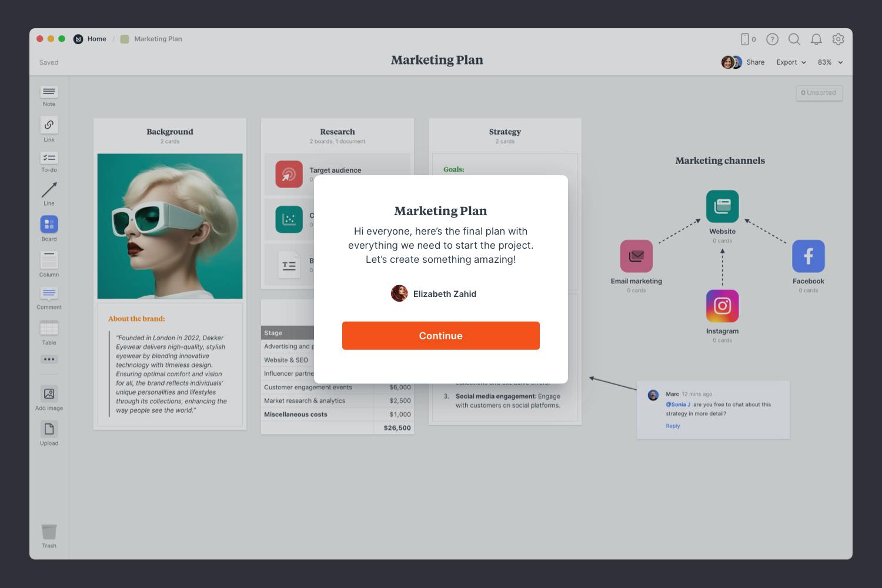
Task: Click the Share button
Action: click(755, 62)
